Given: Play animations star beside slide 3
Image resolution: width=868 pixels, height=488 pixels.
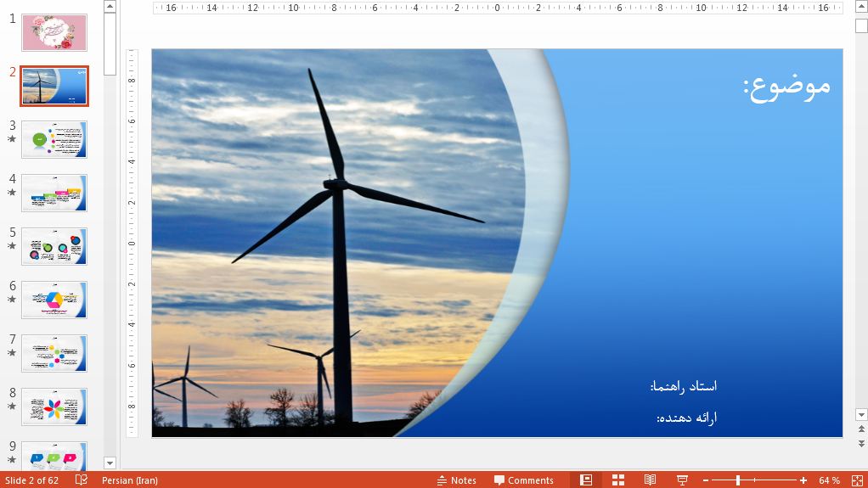Looking at the screenshot, I should click(12, 138).
